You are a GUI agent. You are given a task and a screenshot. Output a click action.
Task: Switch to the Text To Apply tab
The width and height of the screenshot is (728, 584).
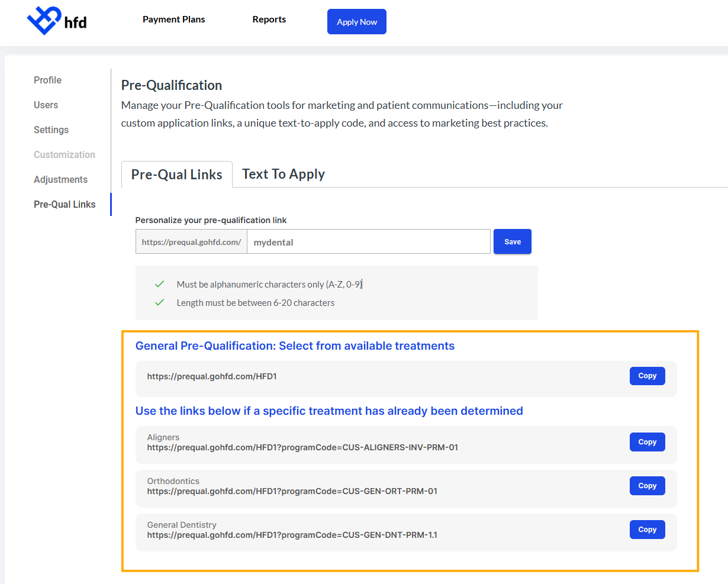[x=284, y=174]
